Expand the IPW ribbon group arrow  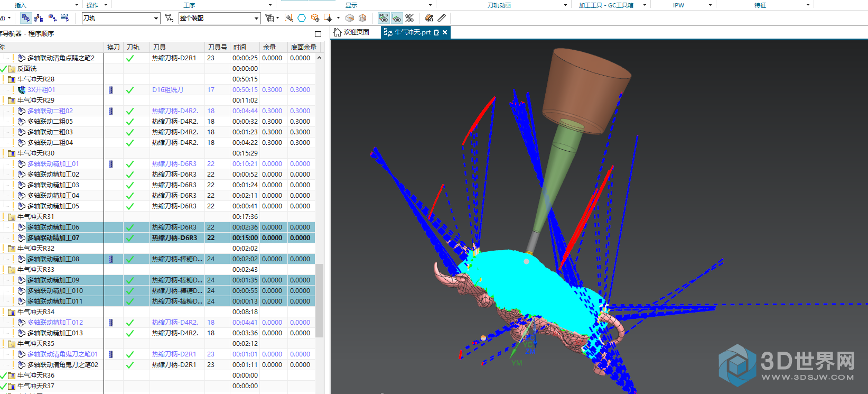click(710, 5)
